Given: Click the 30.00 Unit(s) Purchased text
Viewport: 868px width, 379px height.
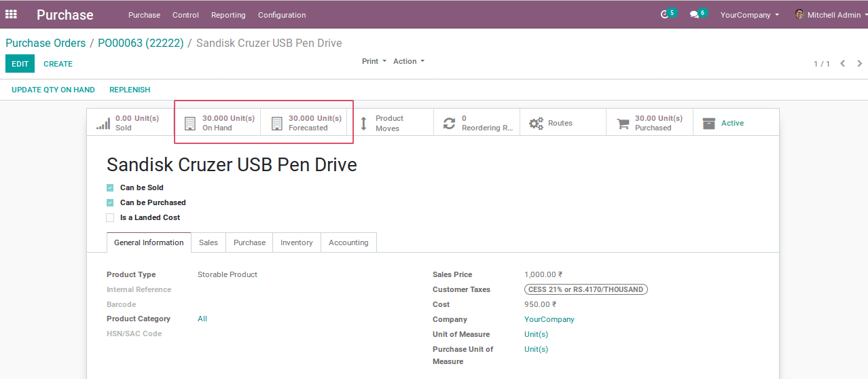Looking at the screenshot, I should click(659, 123).
